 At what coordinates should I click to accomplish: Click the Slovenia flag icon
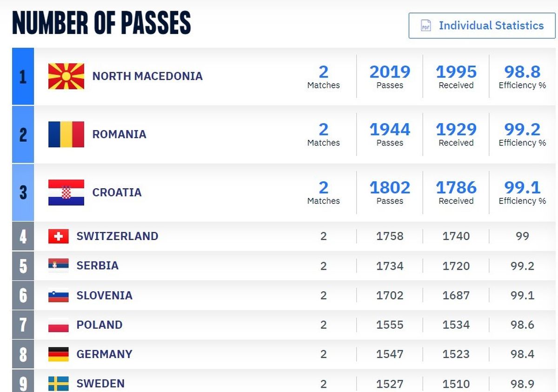click(x=59, y=295)
